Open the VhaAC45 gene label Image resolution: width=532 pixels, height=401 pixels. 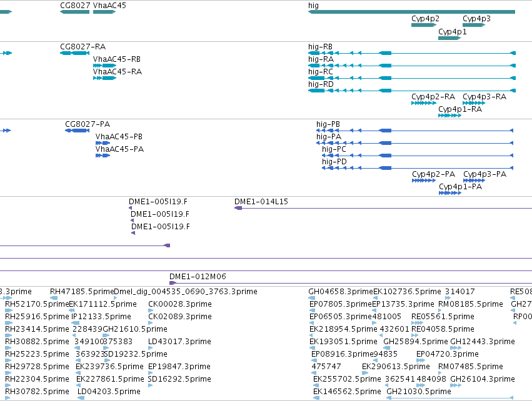pos(109,6)
